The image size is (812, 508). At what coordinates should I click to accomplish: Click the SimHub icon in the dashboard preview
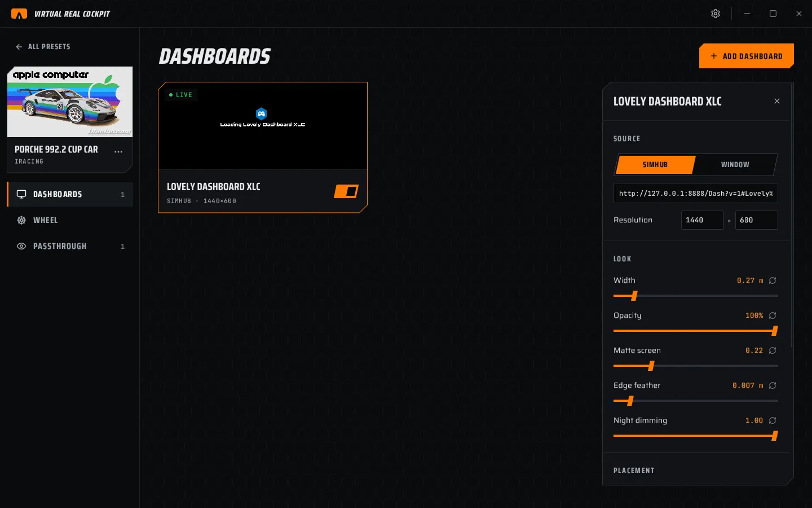click(x=261, y=113)
